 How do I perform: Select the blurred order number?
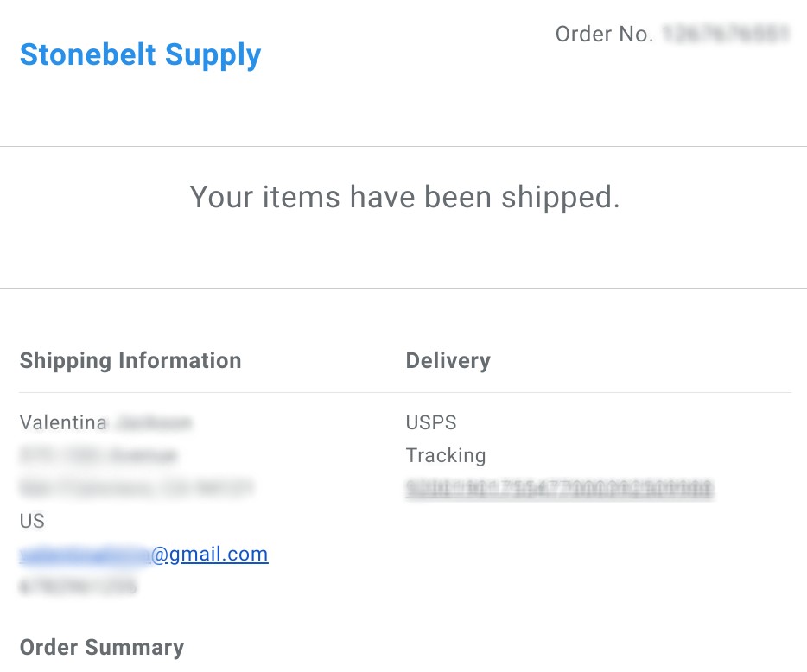[726, 34]
